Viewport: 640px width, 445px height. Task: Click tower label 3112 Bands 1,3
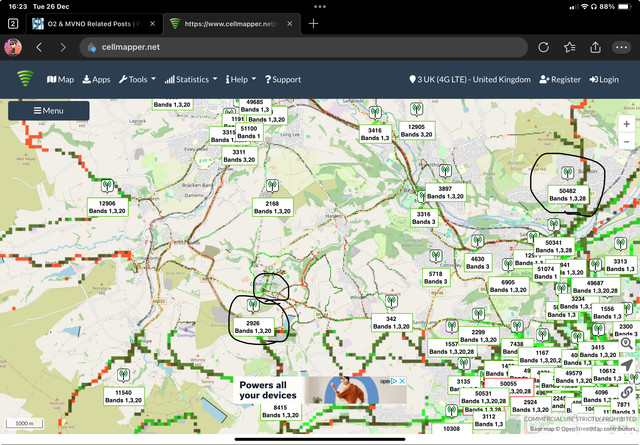click(x=489, y=420)
